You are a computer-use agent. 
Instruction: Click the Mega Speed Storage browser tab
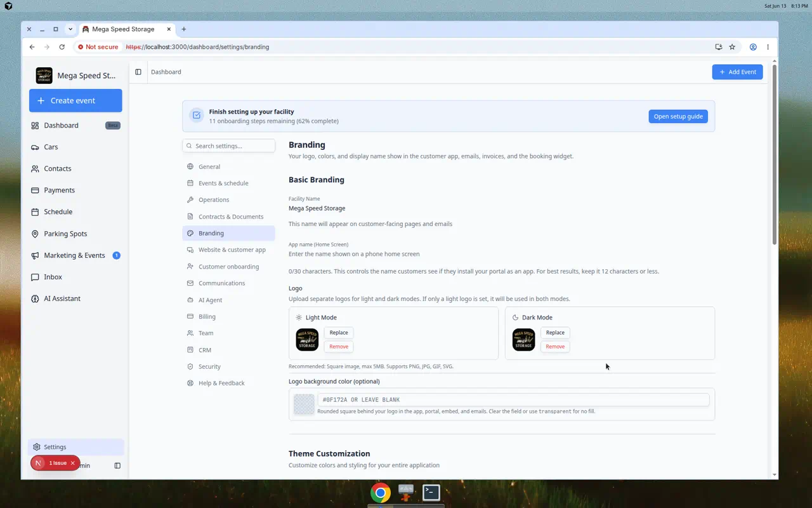(x=126, y=29)
